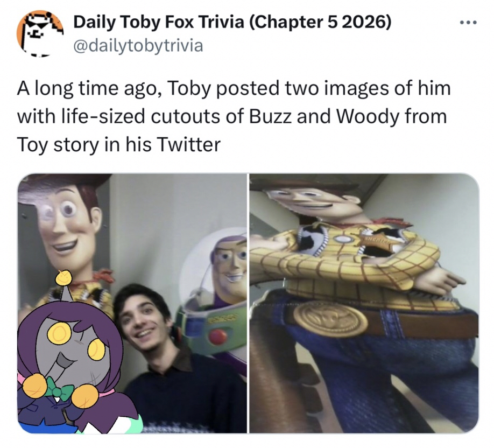Click the green bow tie on cartoon character
Image resolution: width=494 pixels, height=448 pixels.
coord(59,388)
